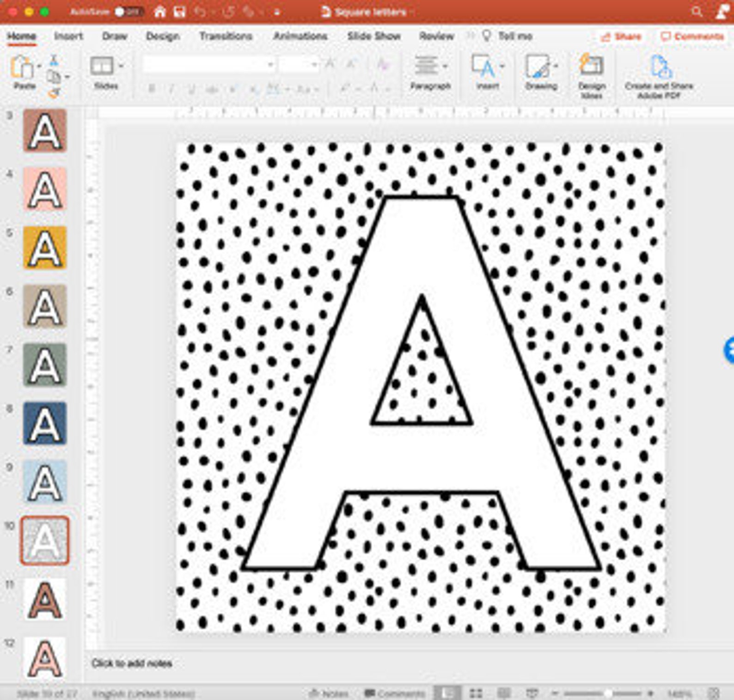Open the font size combo box

299,65
